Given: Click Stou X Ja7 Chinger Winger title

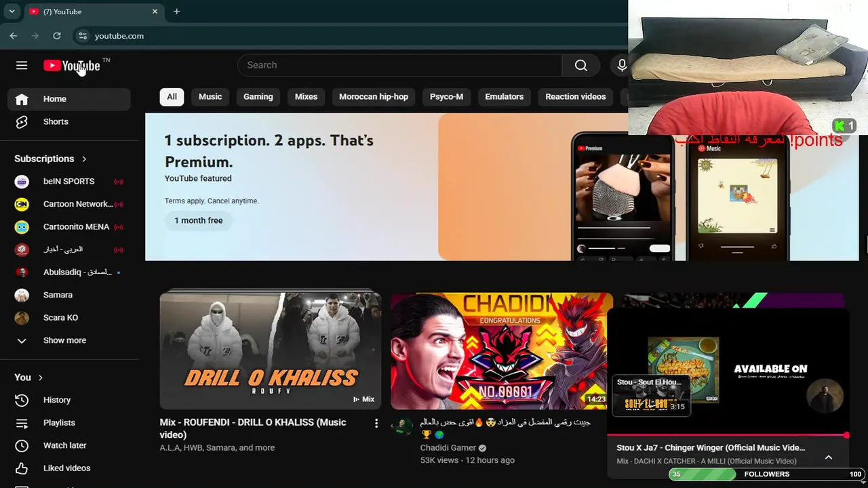Looking at the screenshot, I should pyautogui.click(x=711, y=448).
